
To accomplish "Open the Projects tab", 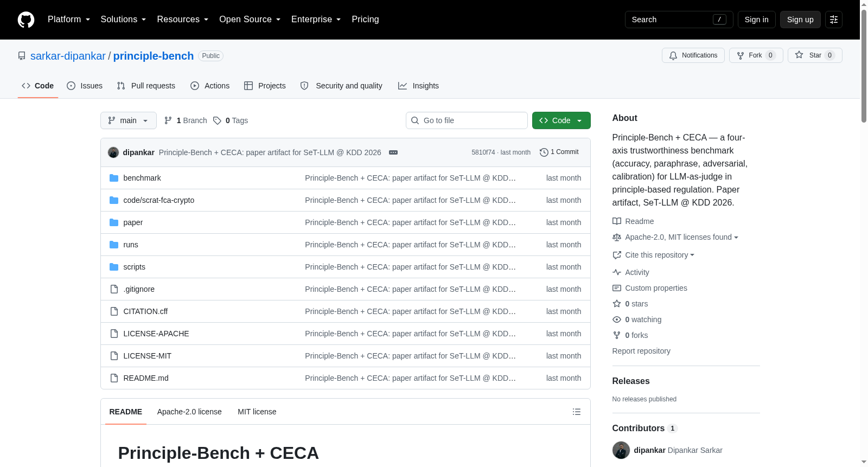I will (265, 86).
